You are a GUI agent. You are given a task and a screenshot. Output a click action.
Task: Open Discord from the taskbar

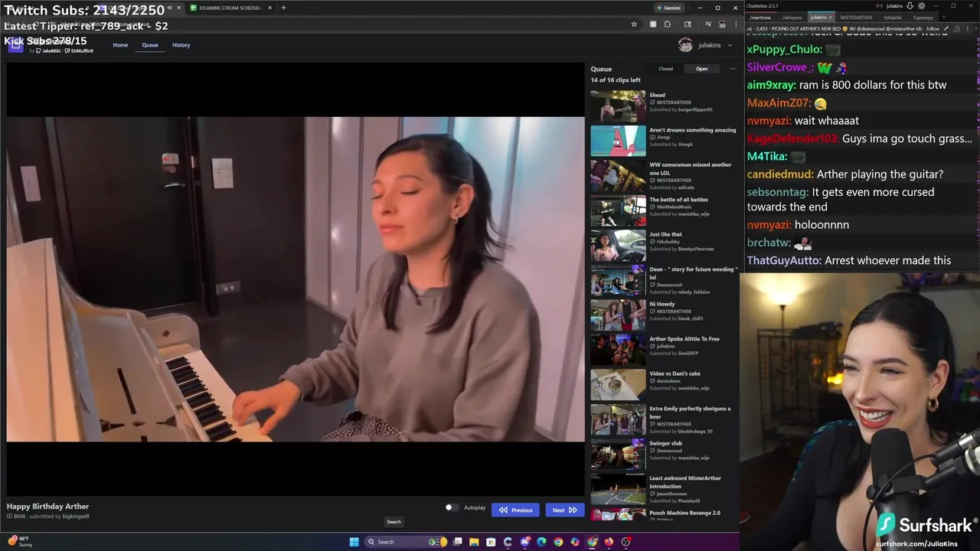click(524, 542)
